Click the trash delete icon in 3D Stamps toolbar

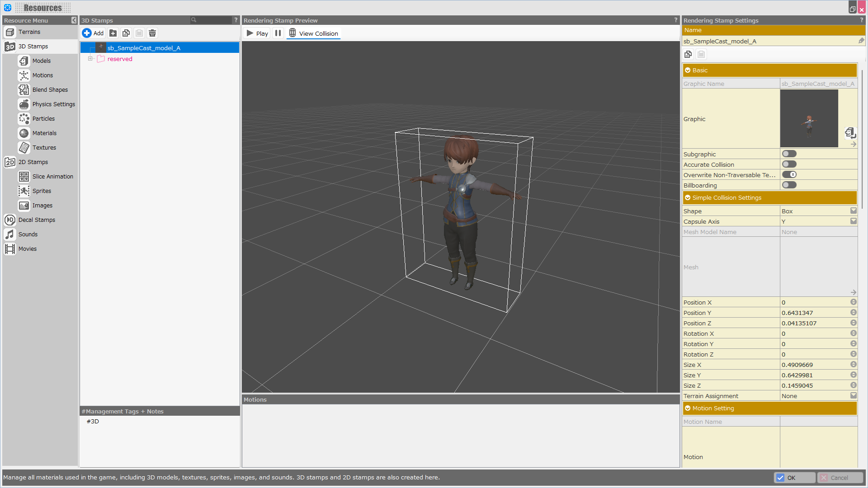[x=152, y=33]
